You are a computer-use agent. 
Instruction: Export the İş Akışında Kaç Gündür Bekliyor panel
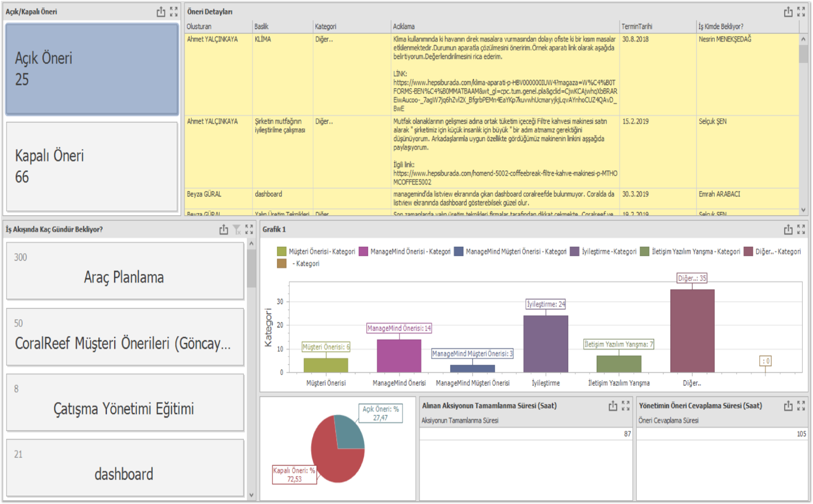coord(224,230)
